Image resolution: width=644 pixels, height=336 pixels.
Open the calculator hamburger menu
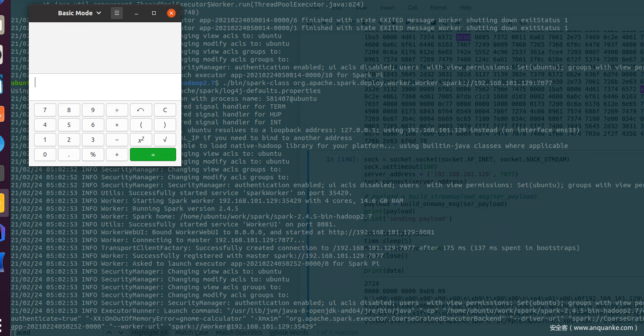tap(116, 13)
